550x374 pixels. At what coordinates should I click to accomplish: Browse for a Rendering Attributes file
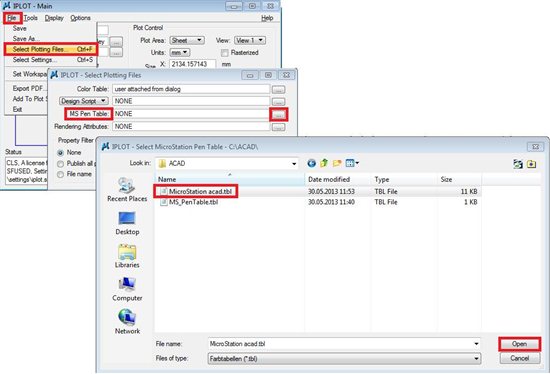(279, 127)
